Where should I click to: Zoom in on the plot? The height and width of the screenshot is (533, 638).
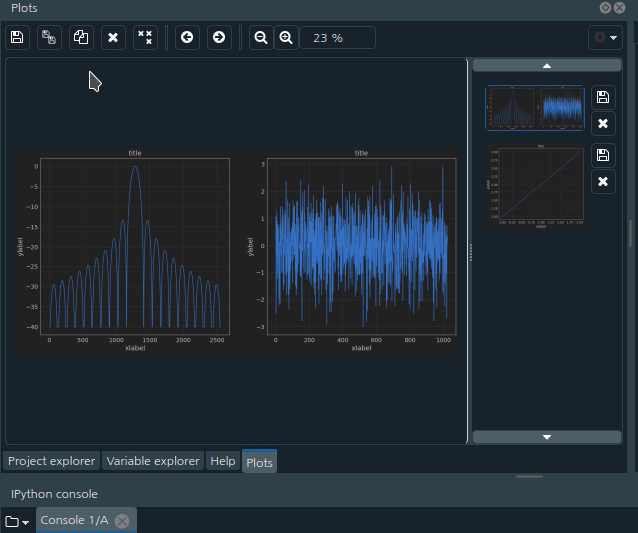(x=286, y=37)
